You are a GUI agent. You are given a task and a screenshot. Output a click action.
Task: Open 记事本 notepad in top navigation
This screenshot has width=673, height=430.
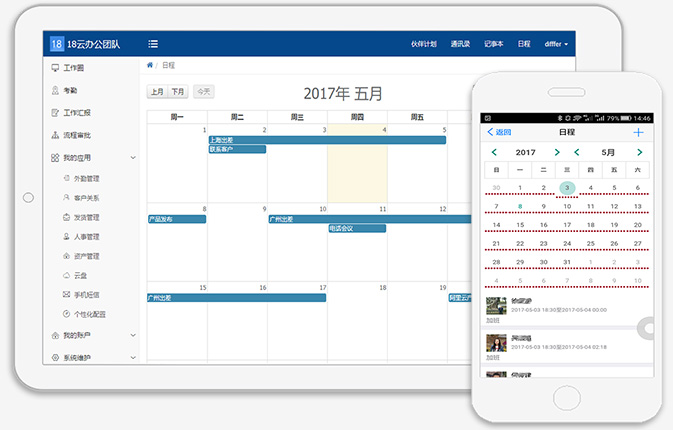click(494, 44)
